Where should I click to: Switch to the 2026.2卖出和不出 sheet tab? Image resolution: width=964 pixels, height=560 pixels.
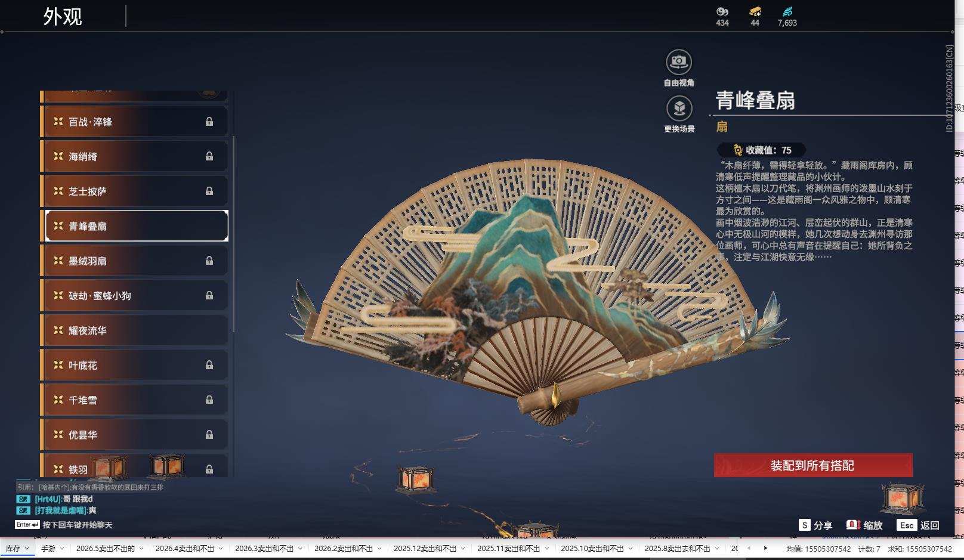coord(344,548)
